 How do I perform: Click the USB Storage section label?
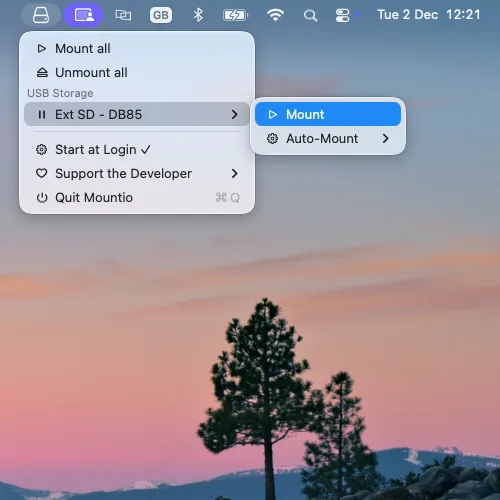coord(60,93)
